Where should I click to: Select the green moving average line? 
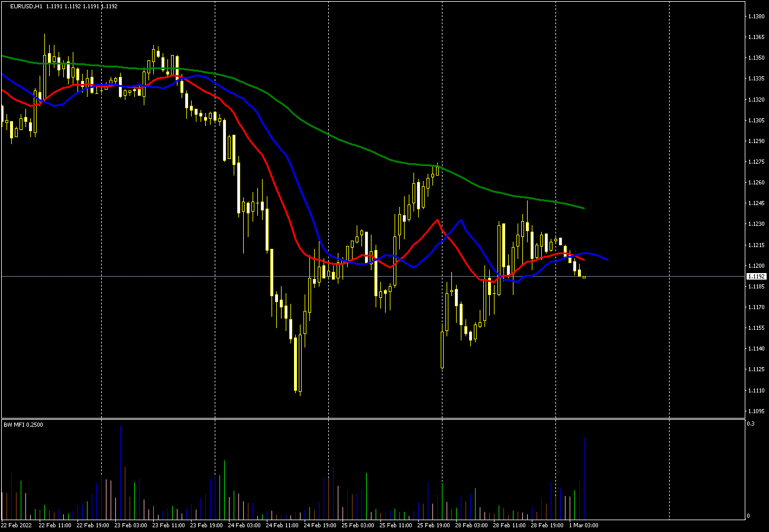coord(355,145)
